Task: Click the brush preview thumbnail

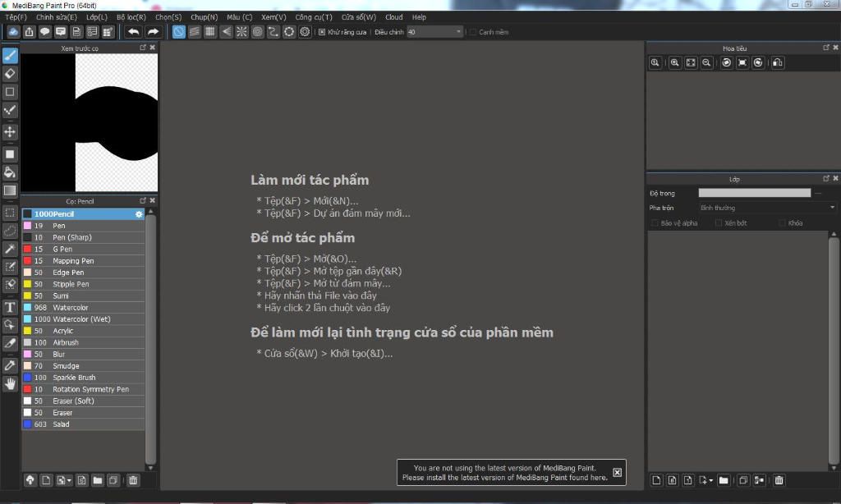Action: [90, 122]
